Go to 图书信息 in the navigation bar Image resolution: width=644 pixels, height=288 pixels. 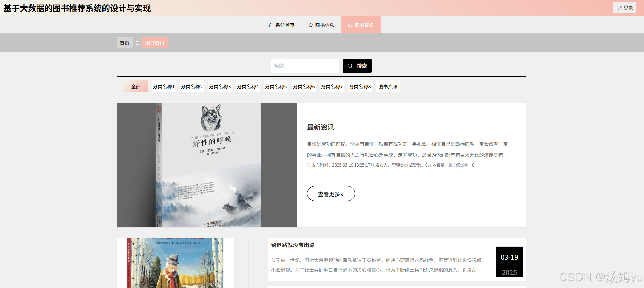[x=321, y=25]
